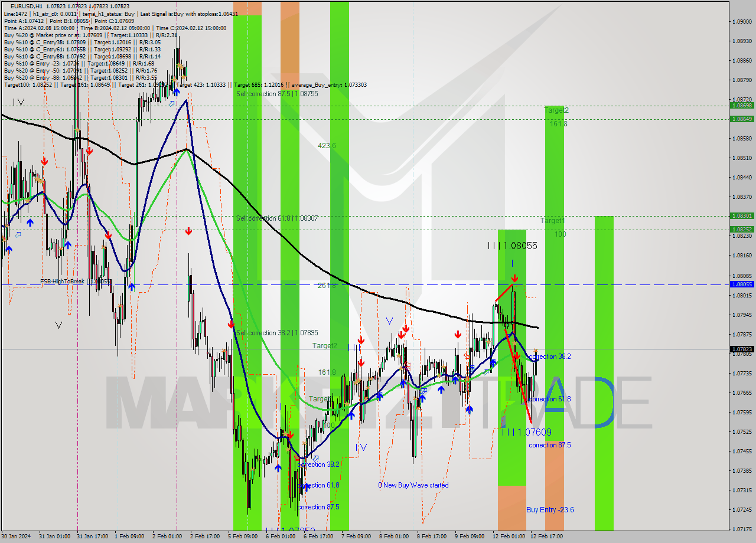Click the 1.08160 price axis label
This screenshot has width=756, height=543.
(742, 255)
